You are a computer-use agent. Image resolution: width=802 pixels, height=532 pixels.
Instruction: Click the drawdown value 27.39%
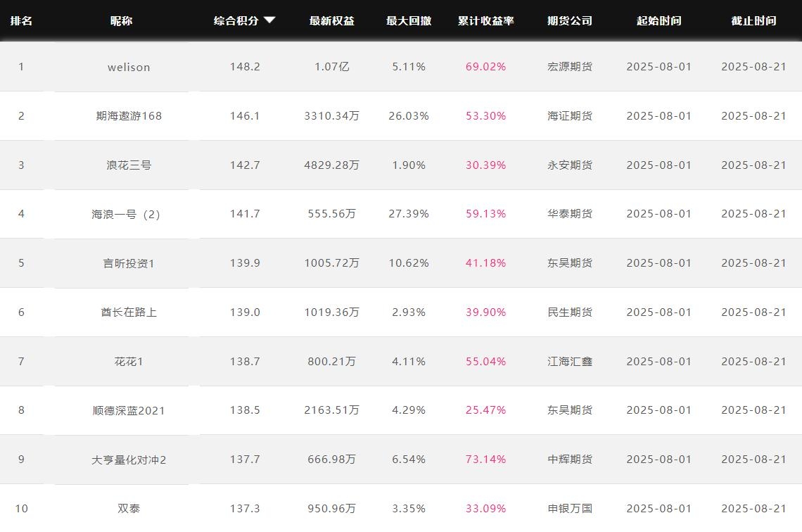pyautogui.click(x=409, y=213)
